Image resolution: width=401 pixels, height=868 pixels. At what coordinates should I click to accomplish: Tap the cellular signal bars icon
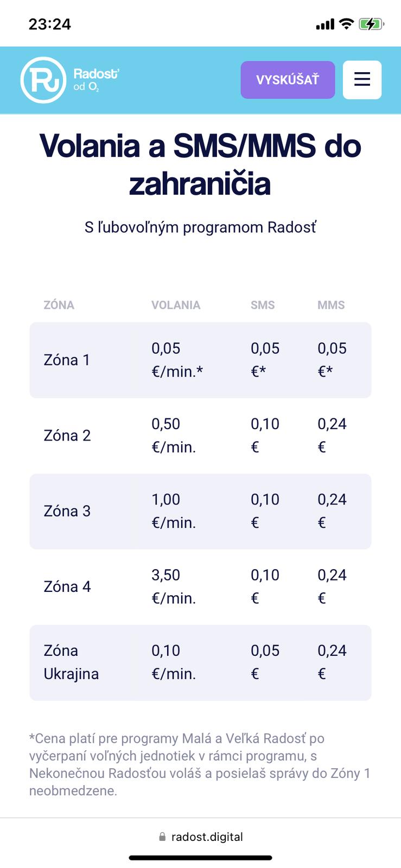pos(325,24)
